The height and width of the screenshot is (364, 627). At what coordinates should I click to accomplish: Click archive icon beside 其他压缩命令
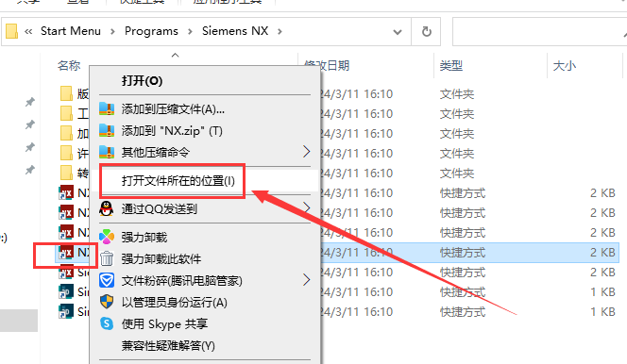coord(107,152)
